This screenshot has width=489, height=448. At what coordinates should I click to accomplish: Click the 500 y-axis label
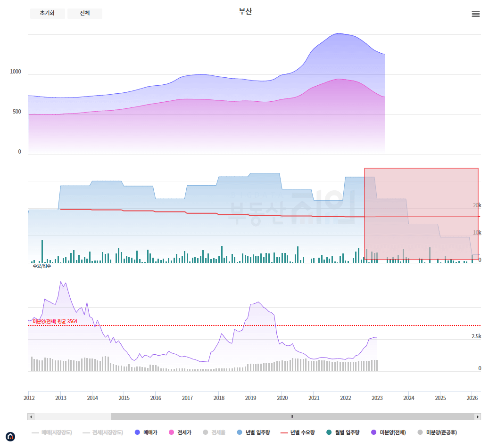pos(17,112)
